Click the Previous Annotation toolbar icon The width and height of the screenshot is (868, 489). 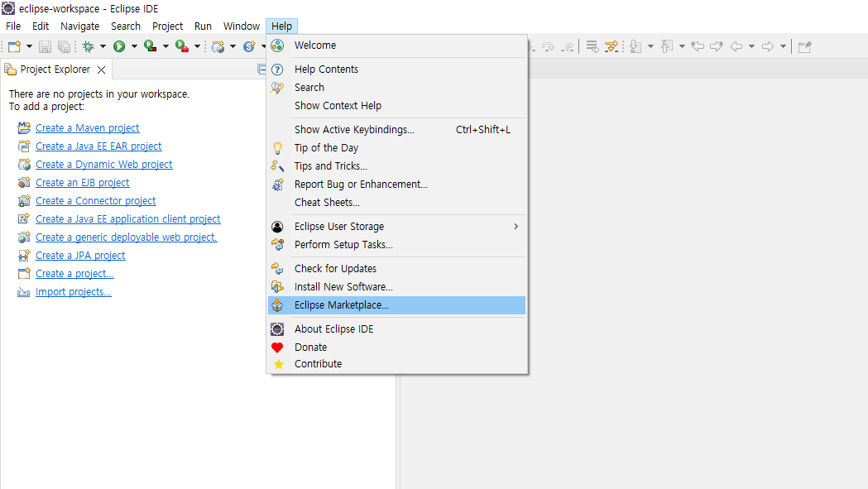pyautogui.click(x=667, y=46)
